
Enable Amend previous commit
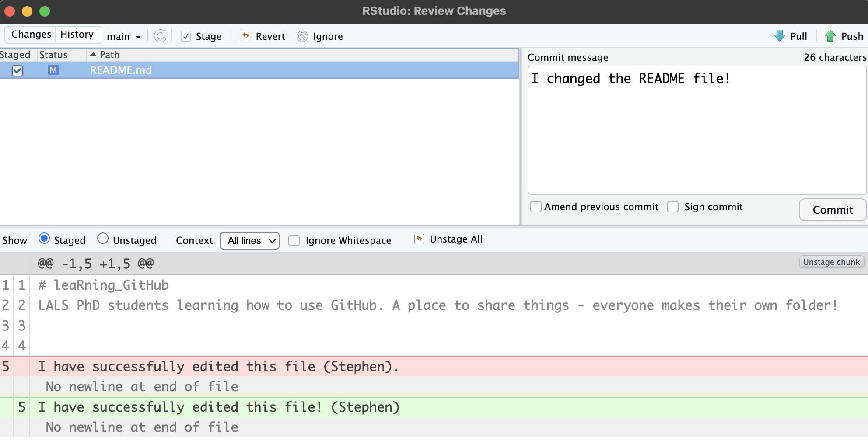[x=536, y=207]
